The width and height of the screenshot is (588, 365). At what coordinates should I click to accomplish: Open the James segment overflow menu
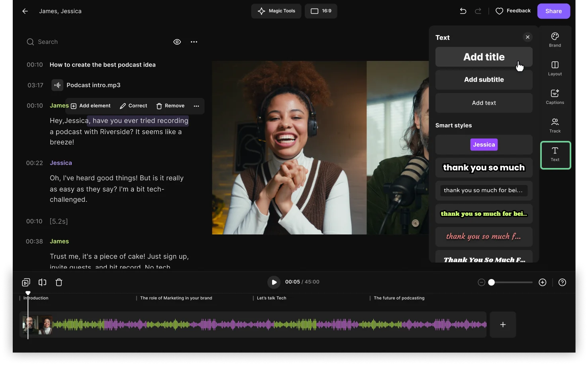point(196,106)
